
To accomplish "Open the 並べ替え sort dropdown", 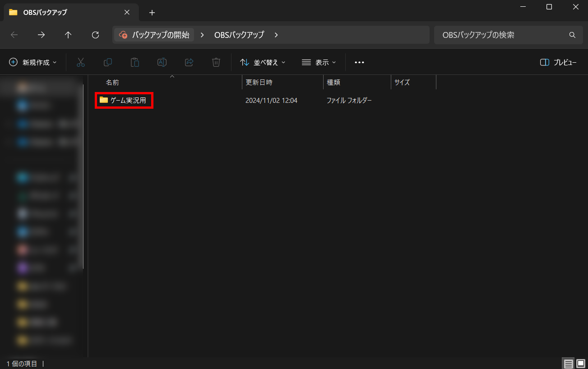I will (x=263, y=62).
